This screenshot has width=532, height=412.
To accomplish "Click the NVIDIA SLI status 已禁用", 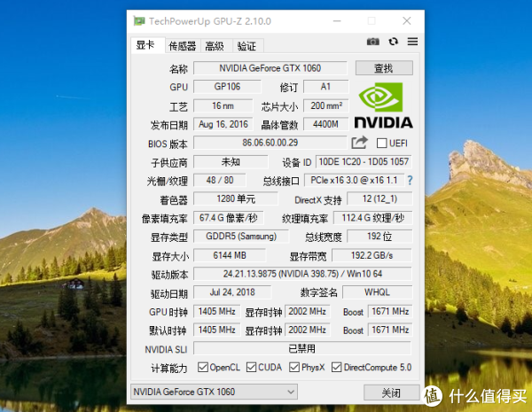I will tap(302, 348).
